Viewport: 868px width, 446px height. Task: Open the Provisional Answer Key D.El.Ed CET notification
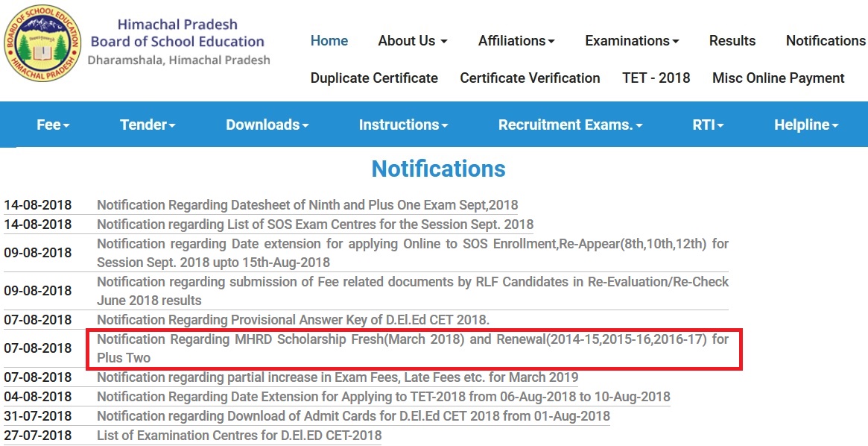(293, 320)
